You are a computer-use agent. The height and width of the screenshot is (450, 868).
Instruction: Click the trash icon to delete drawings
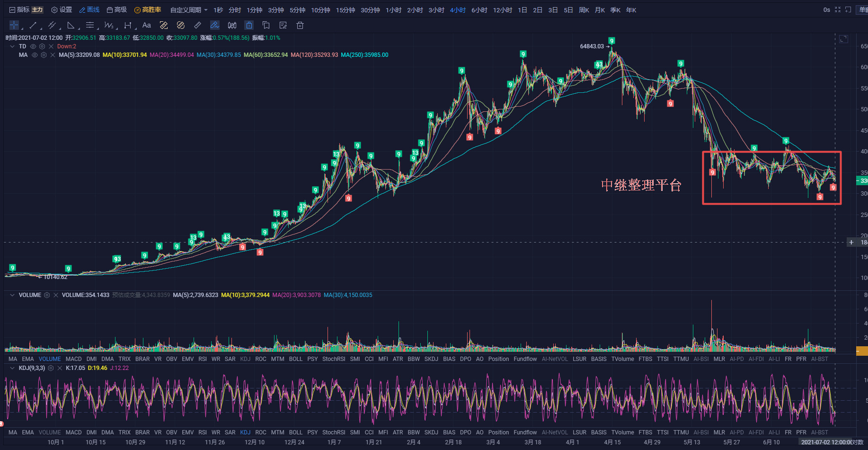[300, 25]
